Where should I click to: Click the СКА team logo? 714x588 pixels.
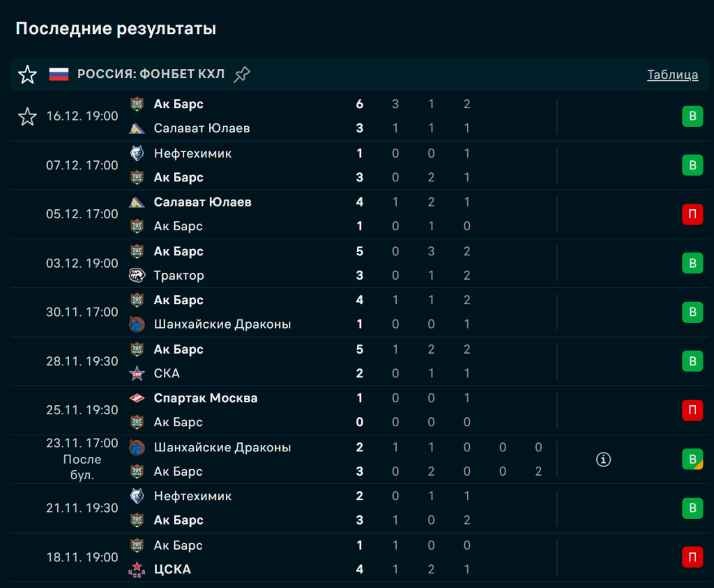(137, 373)
